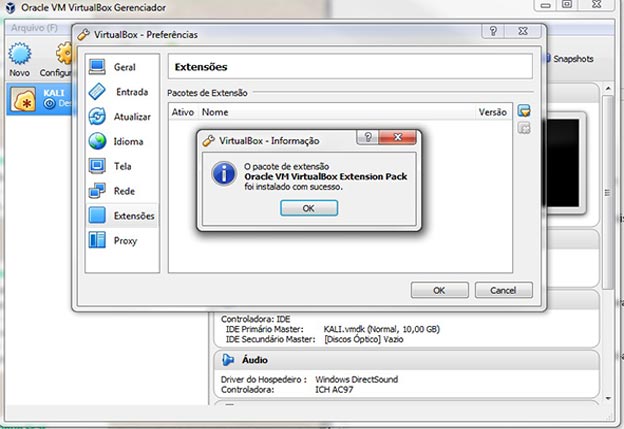Click the KALI.vmdk disk text
This screenshot has width=624, height=429.
pyautogui.click(x=381, y=329)
